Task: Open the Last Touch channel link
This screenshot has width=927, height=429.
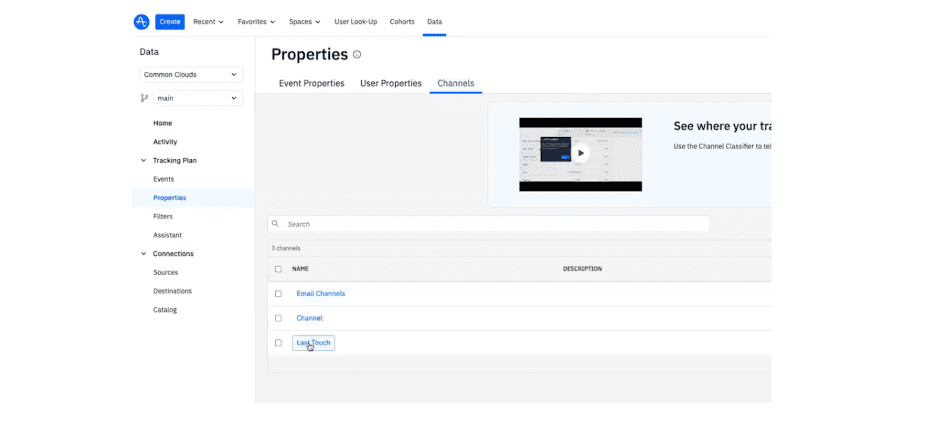Action: click(313, 343)
